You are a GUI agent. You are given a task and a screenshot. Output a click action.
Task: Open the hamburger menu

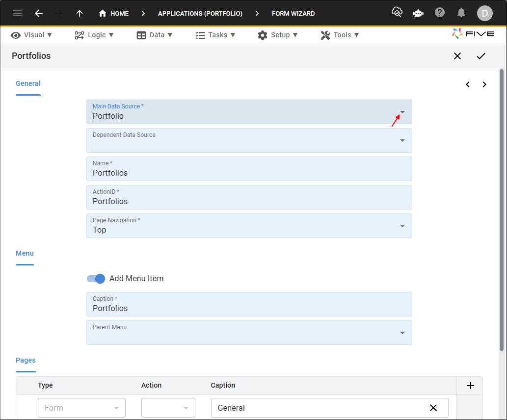17,13
